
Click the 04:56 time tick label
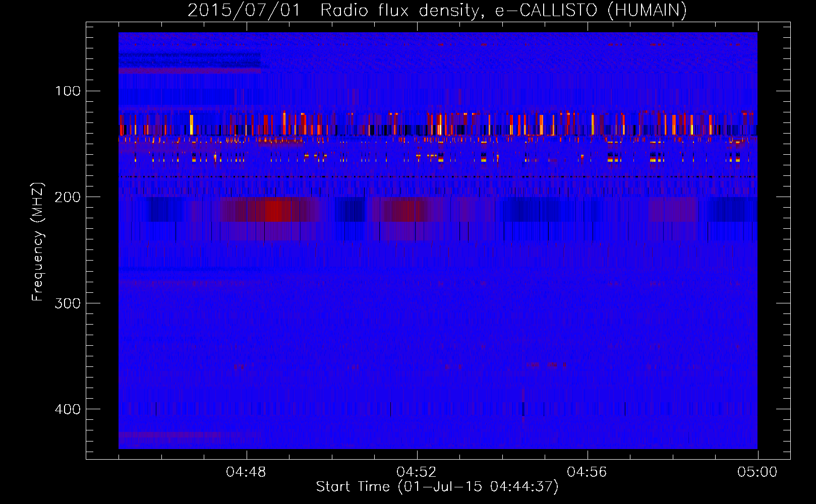click(587, 472)
